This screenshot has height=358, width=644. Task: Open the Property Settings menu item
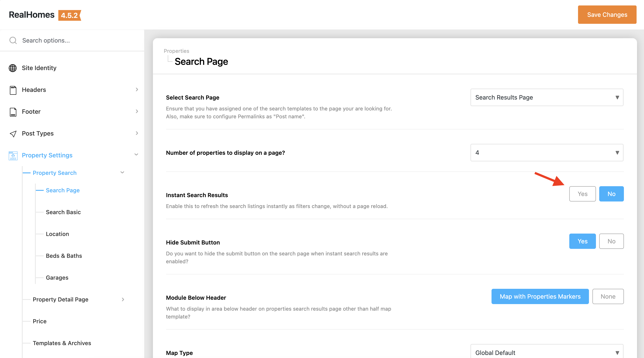pyautogui.click(x=47, y=155)
